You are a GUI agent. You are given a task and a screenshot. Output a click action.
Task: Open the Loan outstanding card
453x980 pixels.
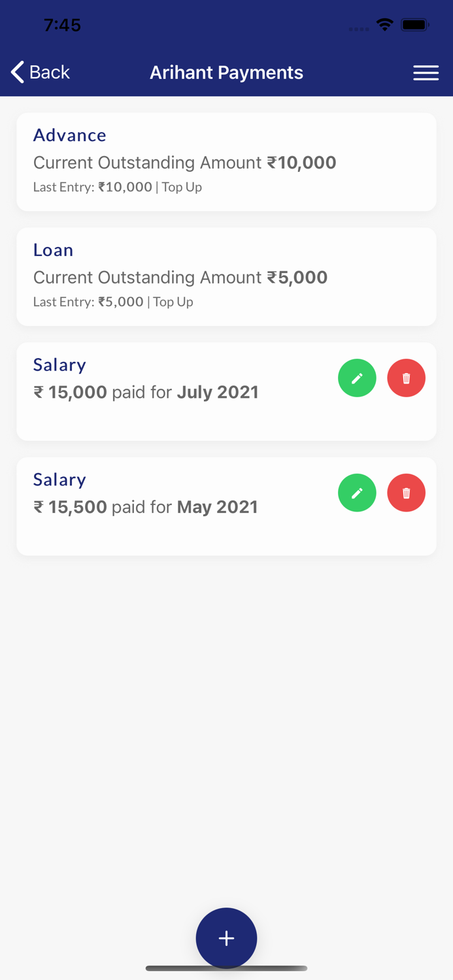(226, 276)
